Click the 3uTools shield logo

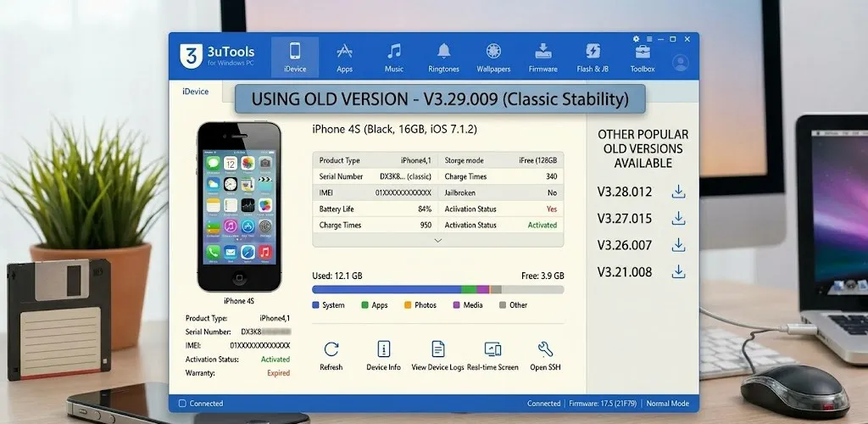[191, 57]
